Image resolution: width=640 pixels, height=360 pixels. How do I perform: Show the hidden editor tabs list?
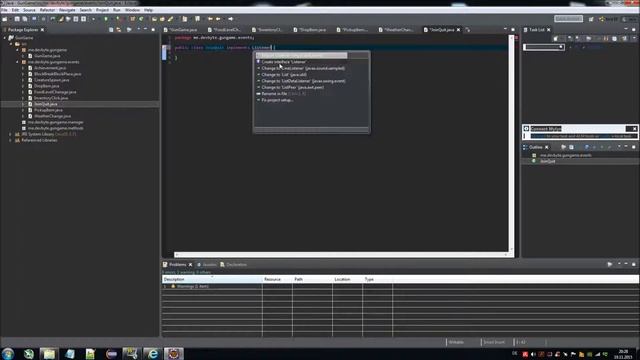click(x=468, y=30)
